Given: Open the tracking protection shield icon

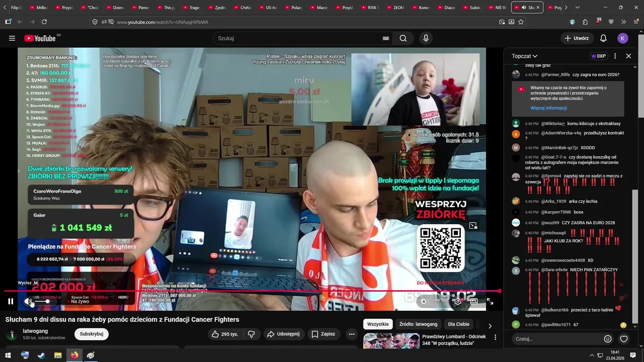Looking at the screenshot, I should 95,22.
